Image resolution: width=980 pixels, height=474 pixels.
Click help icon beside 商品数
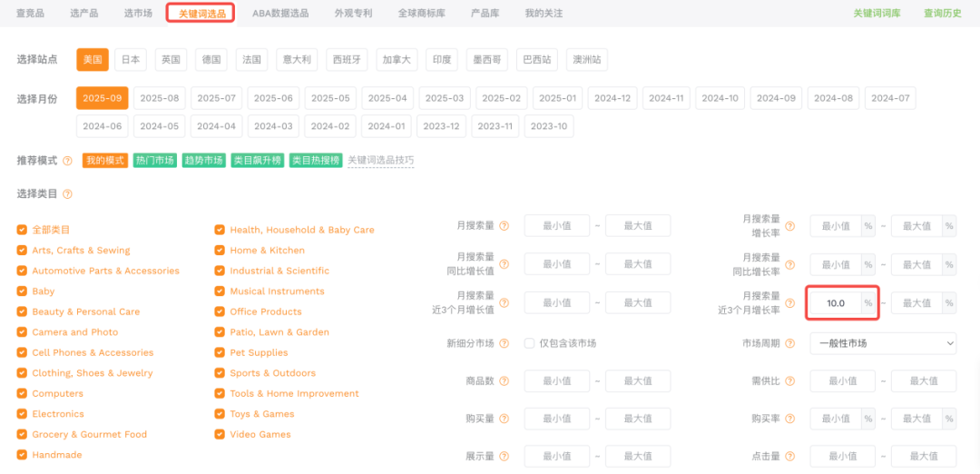[504, 380]
